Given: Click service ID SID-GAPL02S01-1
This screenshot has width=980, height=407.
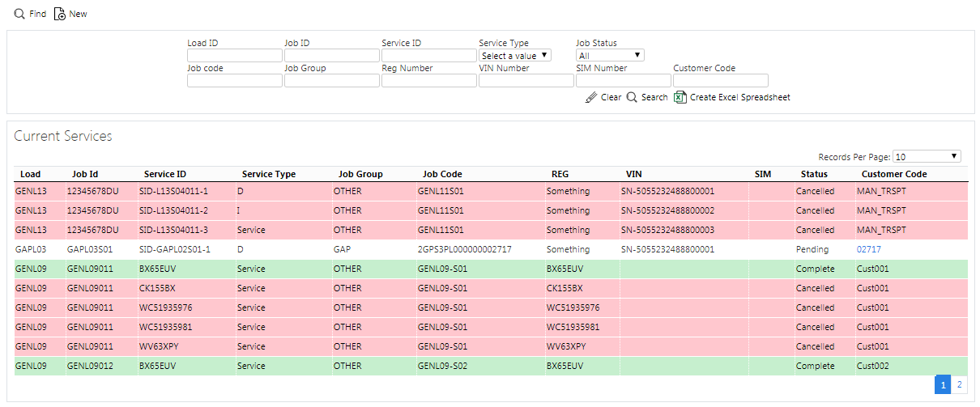Looking at the screenshot, I should click(175, 249).
